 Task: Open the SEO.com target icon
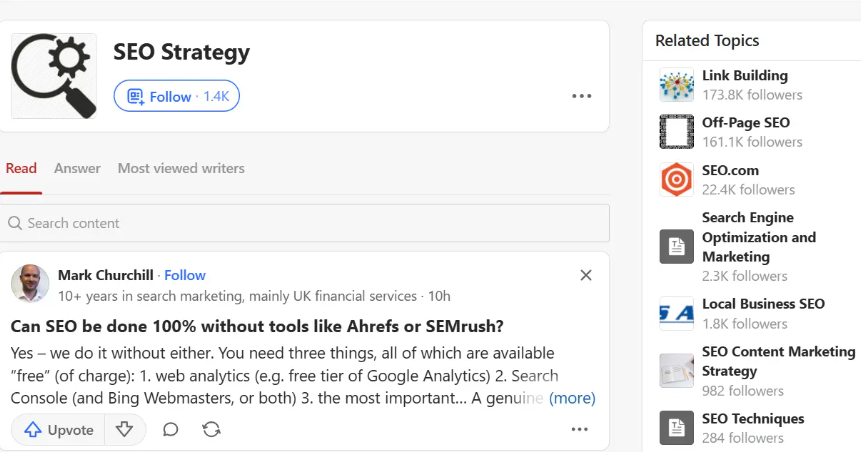(677, 180)
